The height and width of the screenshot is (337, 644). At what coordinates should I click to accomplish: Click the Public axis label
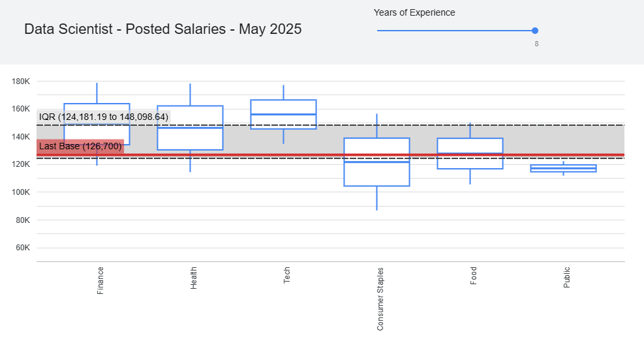tap(566, 278)
